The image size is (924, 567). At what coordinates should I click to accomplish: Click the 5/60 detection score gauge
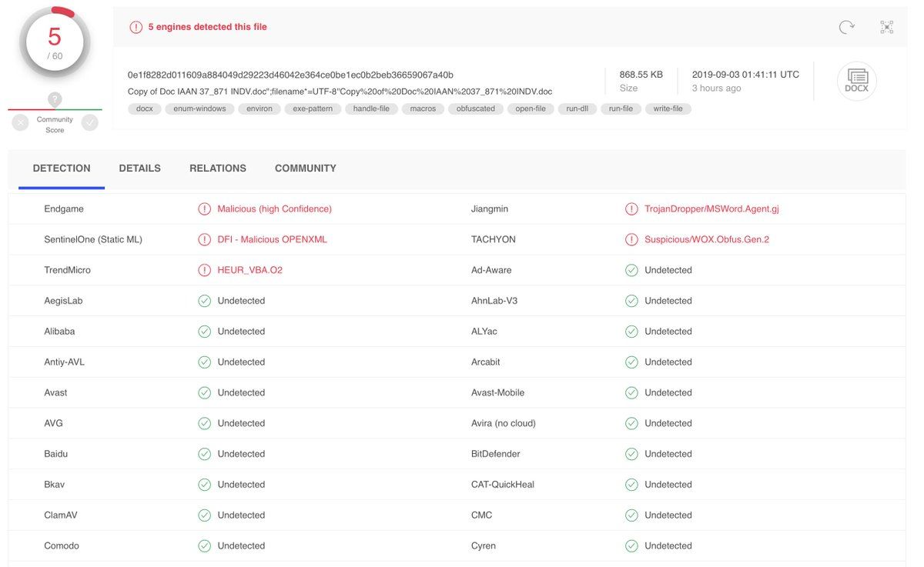(x=55, y=42)
